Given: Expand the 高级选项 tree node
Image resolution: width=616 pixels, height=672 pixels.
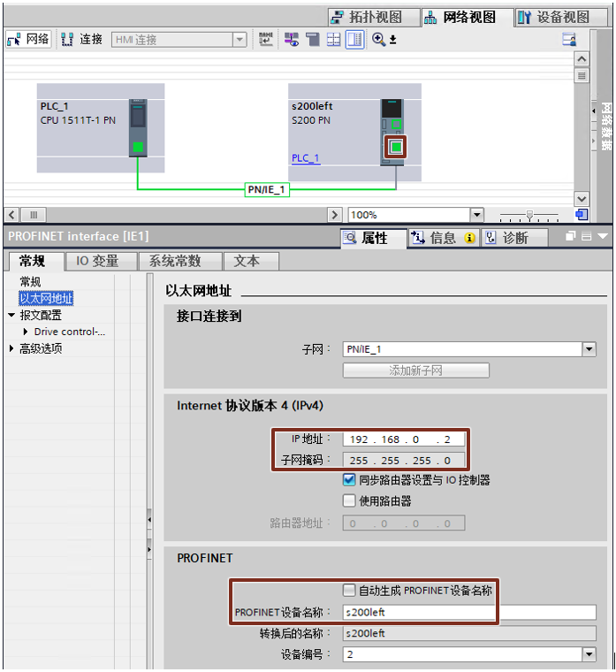Looking at the screenshot, I should click(11, 348).
